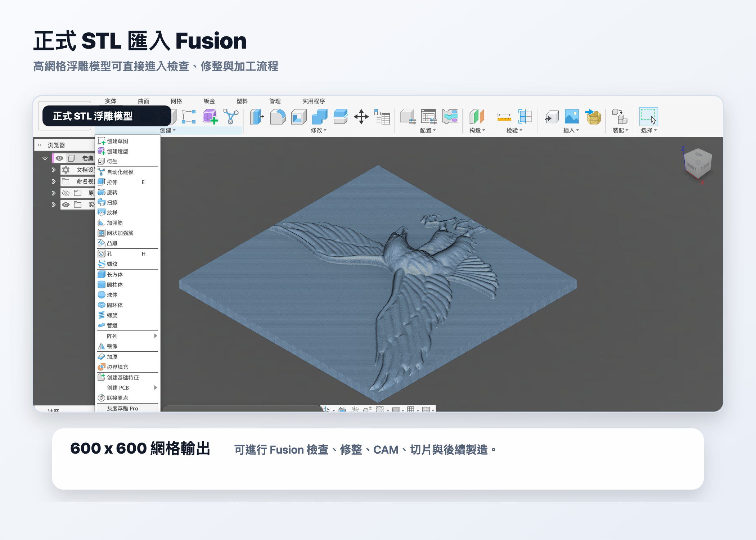Viewport: 756px width, 540px height.
Task: Click the Create Form purple box icon in toolbar
Action: pyautogui.click(x=210, y=117)
